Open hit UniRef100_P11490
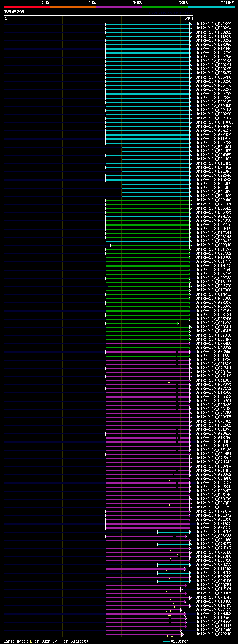This screenshot has height=644, width=238. point(213,36)
